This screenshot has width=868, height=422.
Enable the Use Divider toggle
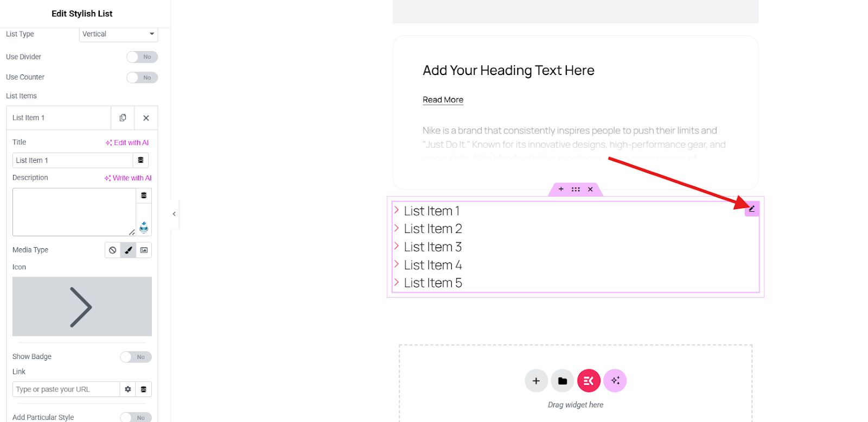[x=142, y=57]
